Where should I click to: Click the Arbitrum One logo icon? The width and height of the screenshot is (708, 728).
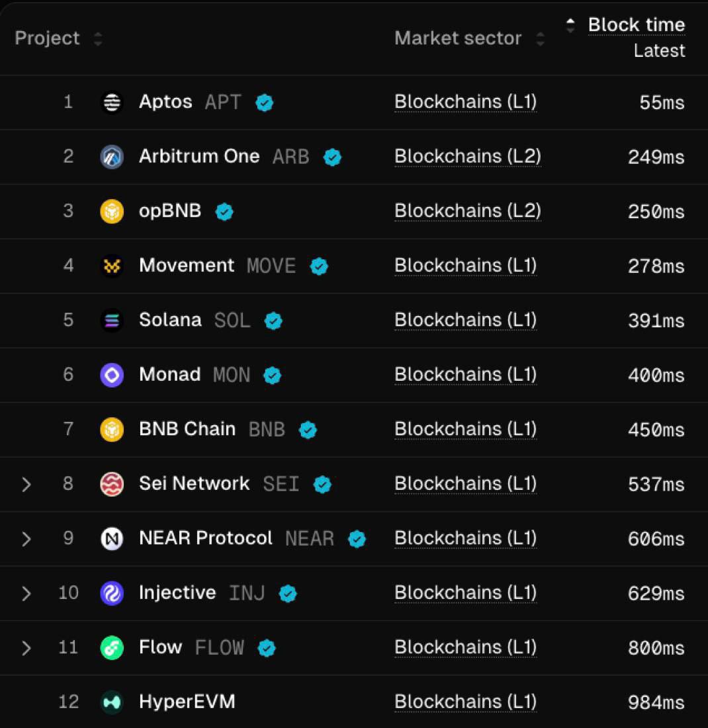112,157
